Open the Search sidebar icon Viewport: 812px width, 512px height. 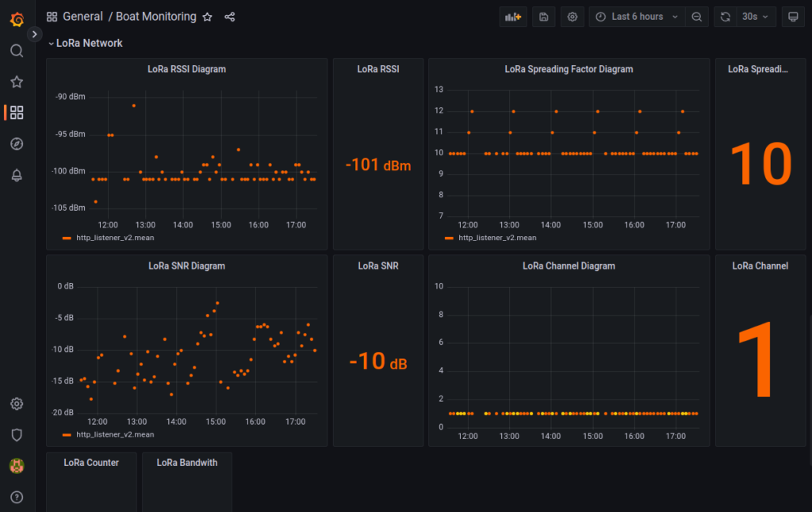pyautogui.click(x=16, y=50)
